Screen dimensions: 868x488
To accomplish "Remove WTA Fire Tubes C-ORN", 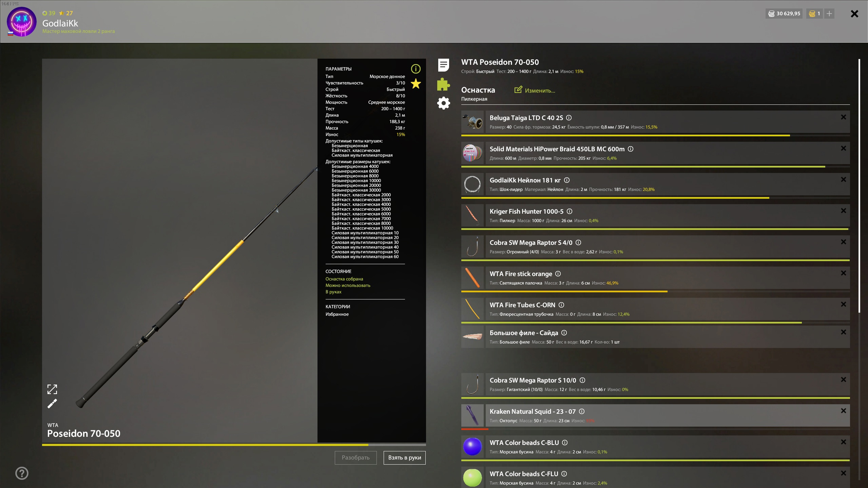I will [x=843, y=304].
